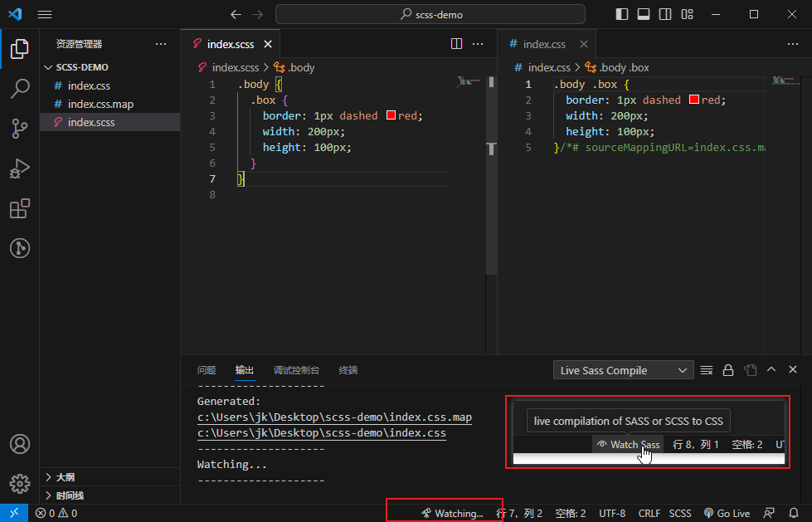
Task: Open the .body breadcrumb in index.scss
Action: tap(294, 67)
